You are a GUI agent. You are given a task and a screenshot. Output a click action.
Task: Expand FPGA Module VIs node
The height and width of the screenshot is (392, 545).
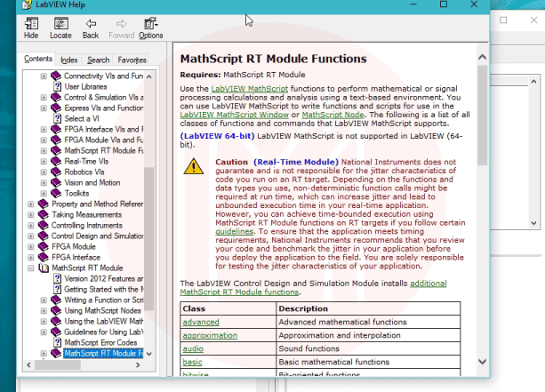click(44, 140)
